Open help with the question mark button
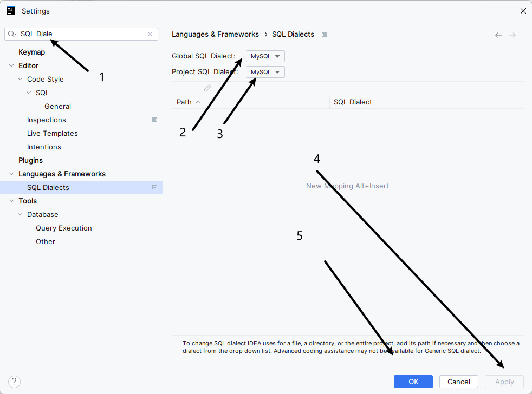532x394 pixels. coord(14,382)
